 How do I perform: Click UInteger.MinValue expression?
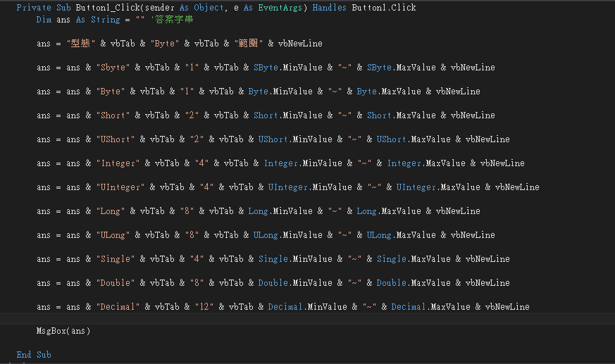click(x=310, y=187)
